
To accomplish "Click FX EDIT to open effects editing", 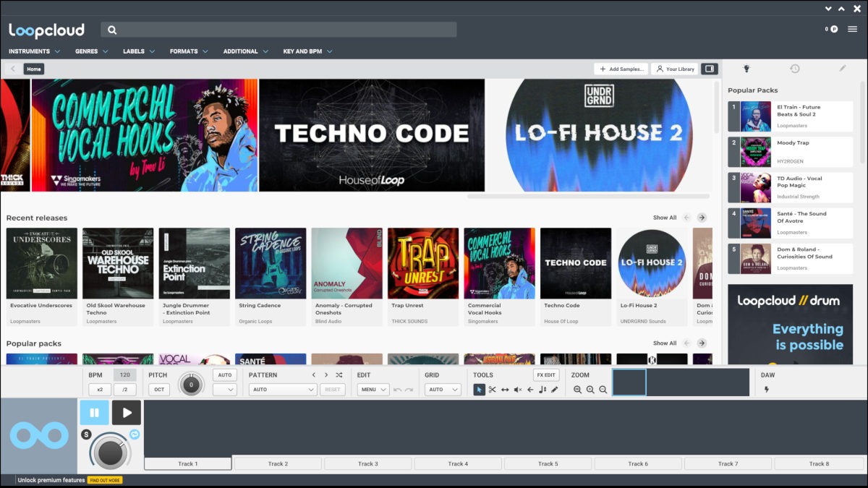I will pos(545,374).
